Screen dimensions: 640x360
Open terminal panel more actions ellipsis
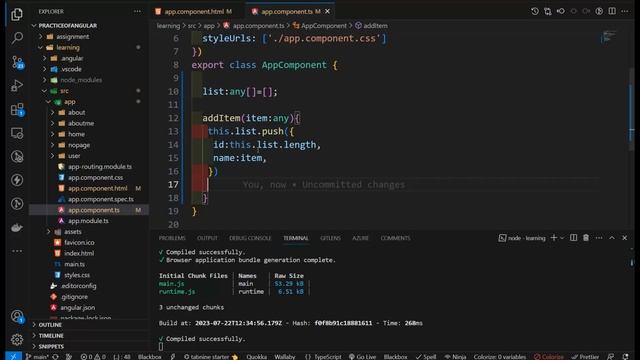[x=599, y=238]
